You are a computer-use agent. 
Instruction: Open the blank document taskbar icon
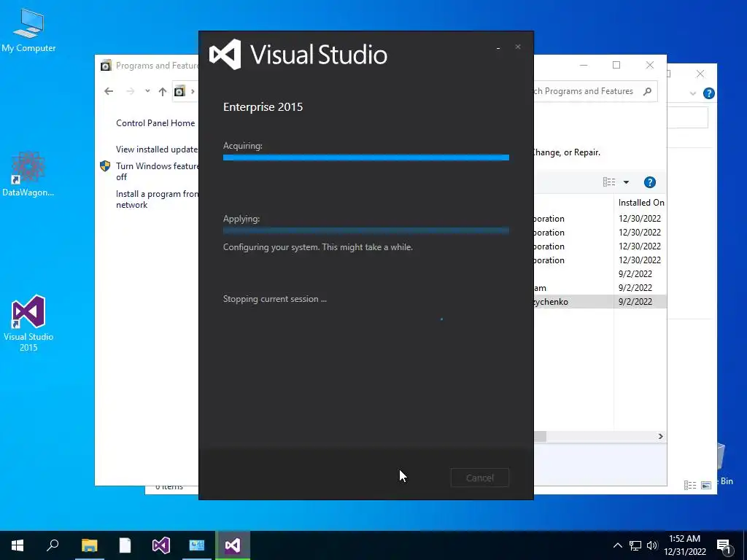pos(125,545)
